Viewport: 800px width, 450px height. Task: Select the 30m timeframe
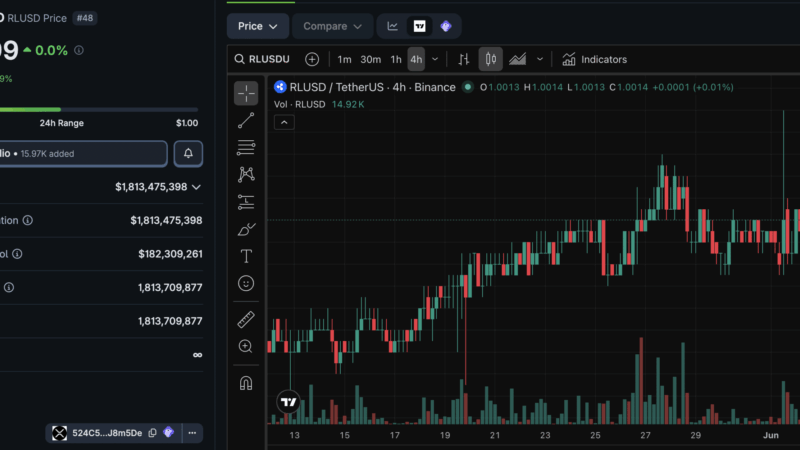(370, 59)
